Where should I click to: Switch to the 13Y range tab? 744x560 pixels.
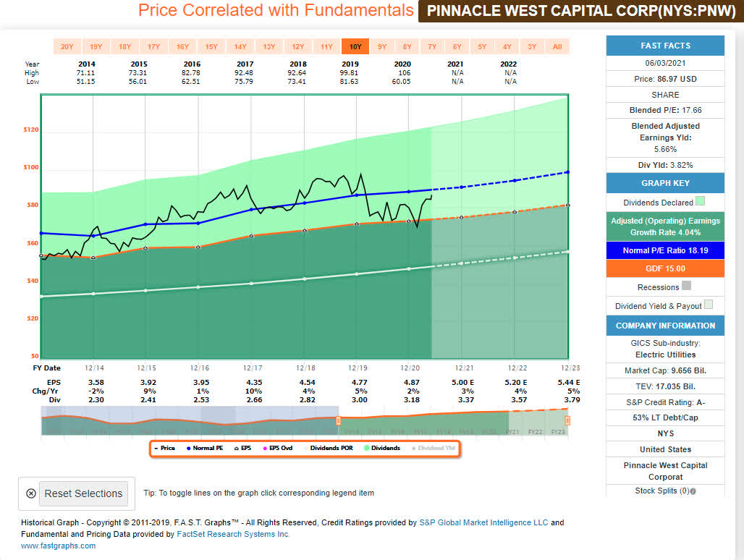coord(269,46)
